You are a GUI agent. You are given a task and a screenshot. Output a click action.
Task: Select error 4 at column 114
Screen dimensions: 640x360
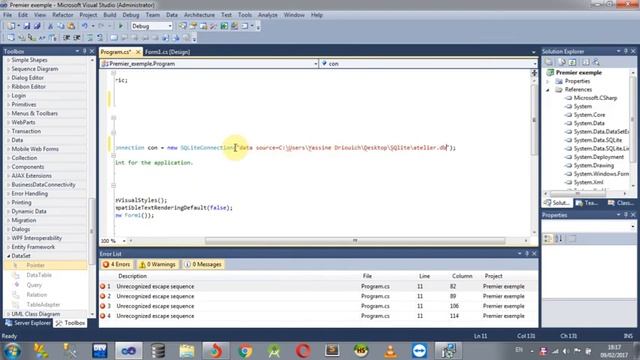(318, 316)
